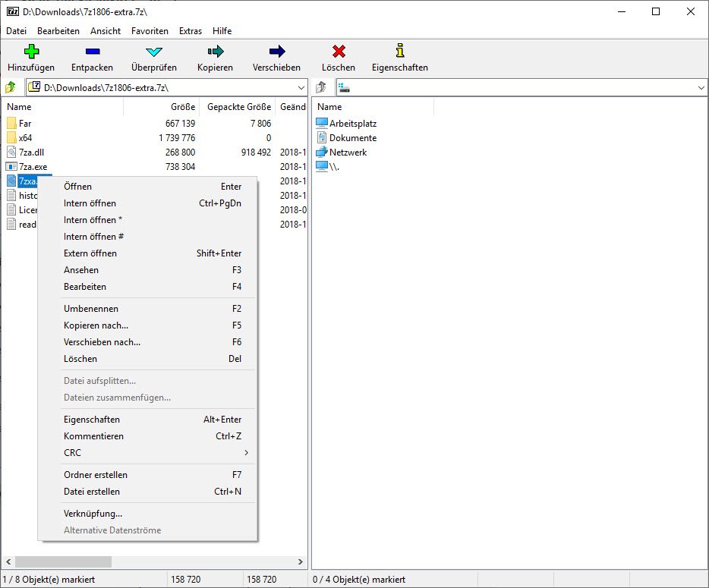The image size is (709, 588).
Task: Choose Öffnen in context menu
Action: coord(148,186)
